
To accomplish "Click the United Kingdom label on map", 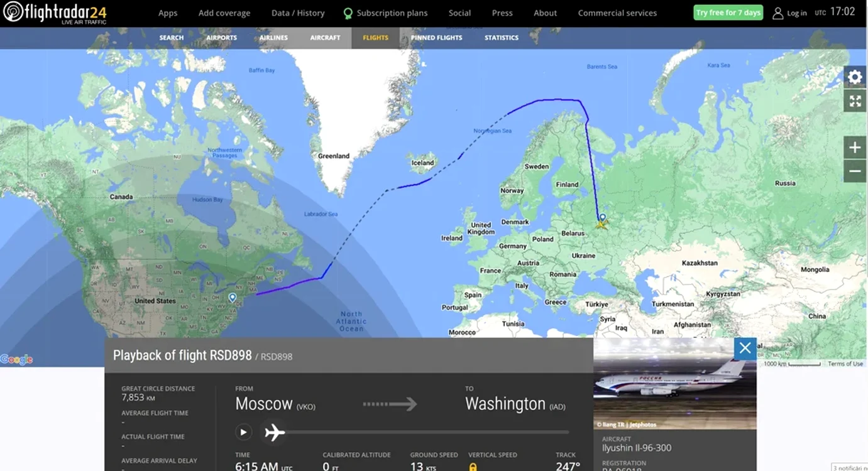I will [481, 228].
